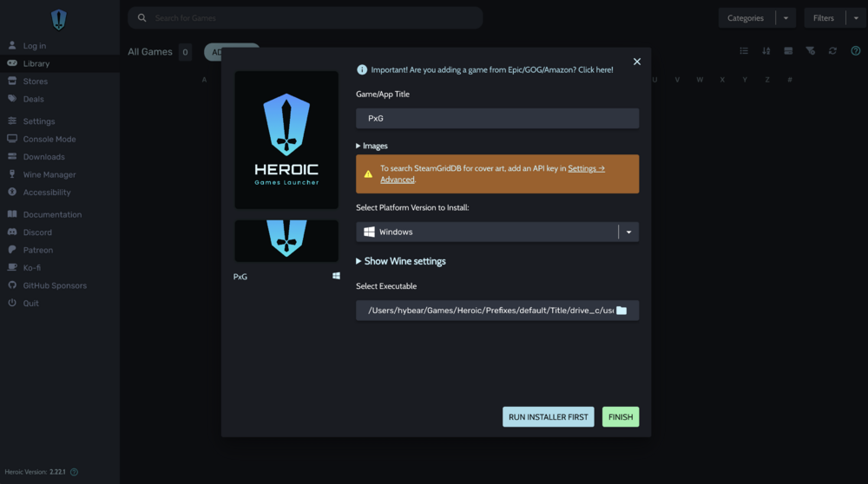Click the help icon beside Heroic Version
The height and width of the screenshot is (484, 868).
point(74,472)
